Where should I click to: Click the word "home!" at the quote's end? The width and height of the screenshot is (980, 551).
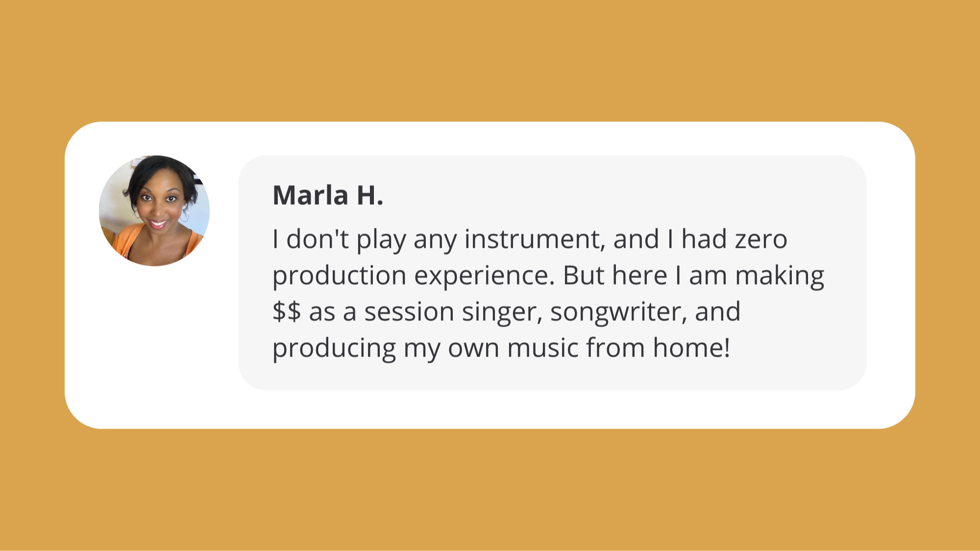tap(691, 348)
